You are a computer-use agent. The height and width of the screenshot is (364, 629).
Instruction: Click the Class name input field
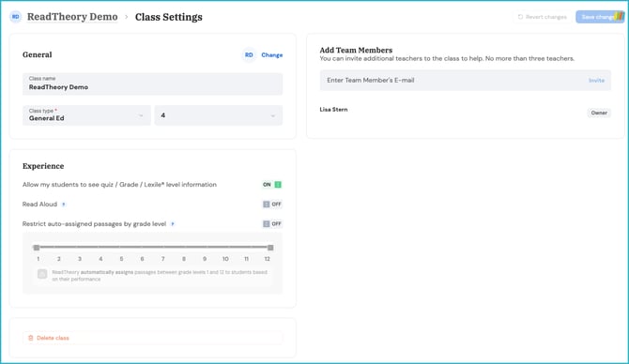click(152, 84)
